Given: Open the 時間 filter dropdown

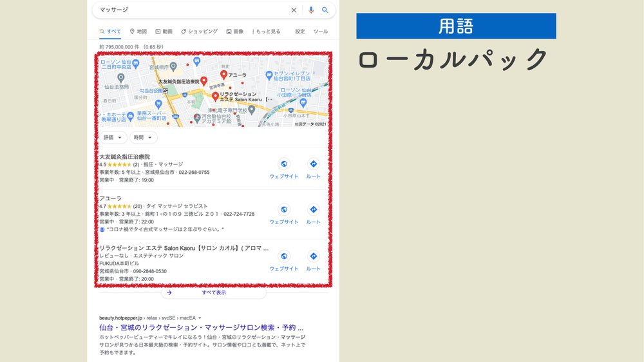Looking at the screenshot, I should [143, 138].
